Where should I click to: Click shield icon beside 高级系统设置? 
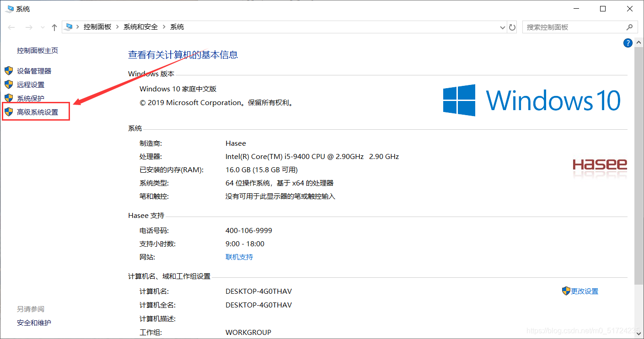click(9, 112)
